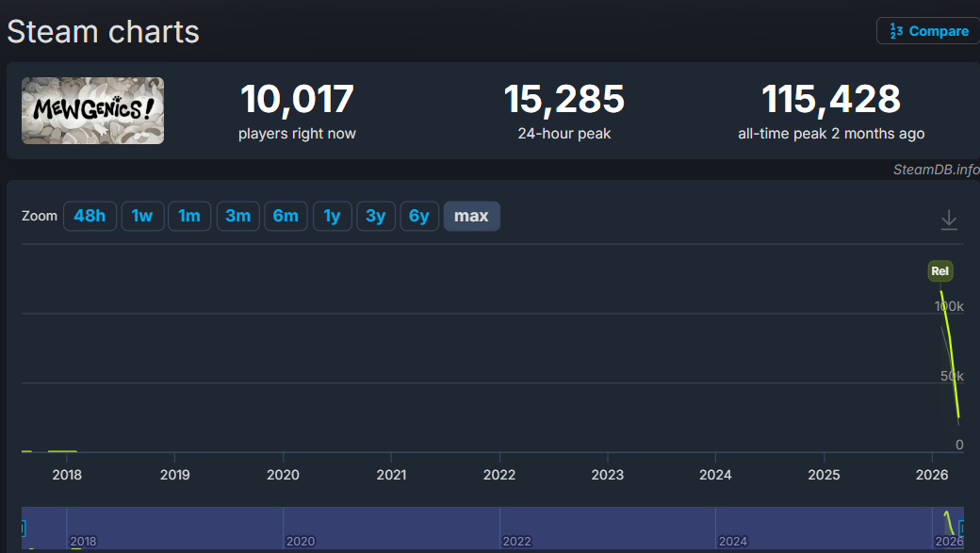Viewport: 980px width, 553px height.
Task: Switch zoom to 1y
Action: pos(333,216)
